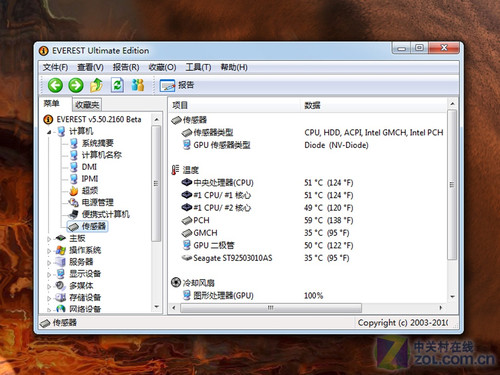Collapse the 计算机 tree node
Image resolution: width=500 pixels, height=375 pixels.
tap(49, 132)
